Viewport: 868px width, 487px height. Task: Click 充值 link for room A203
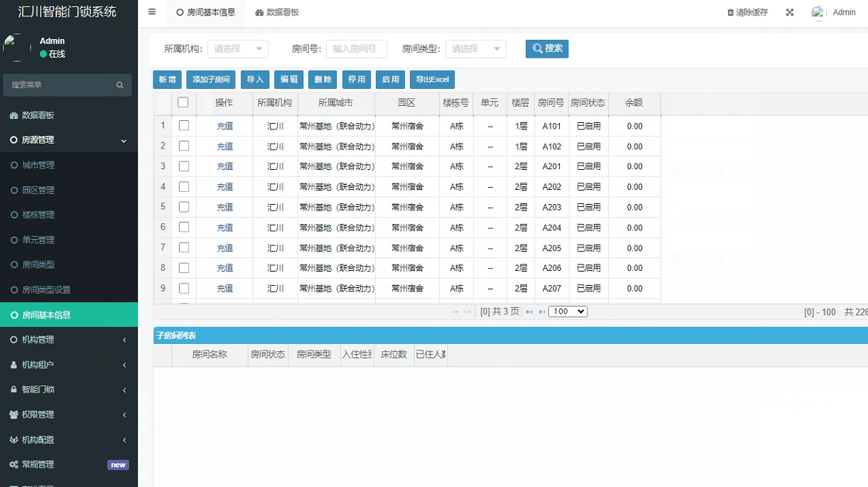224,208
